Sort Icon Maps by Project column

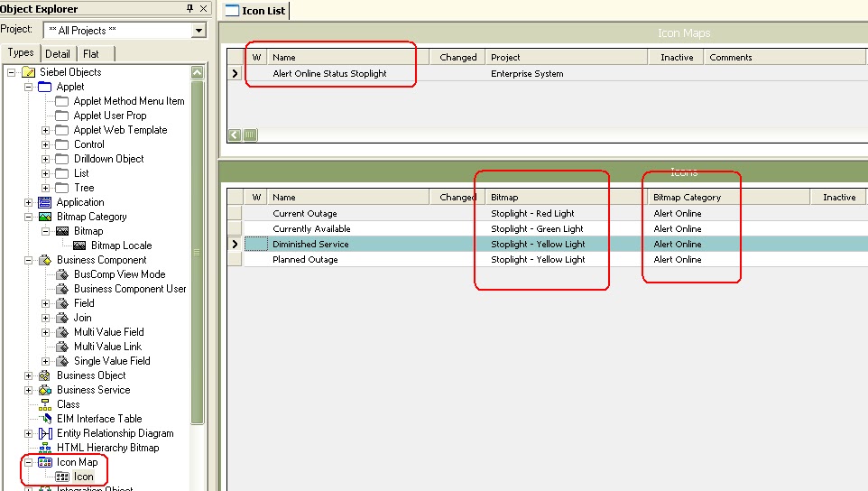[x=567, y=57]
